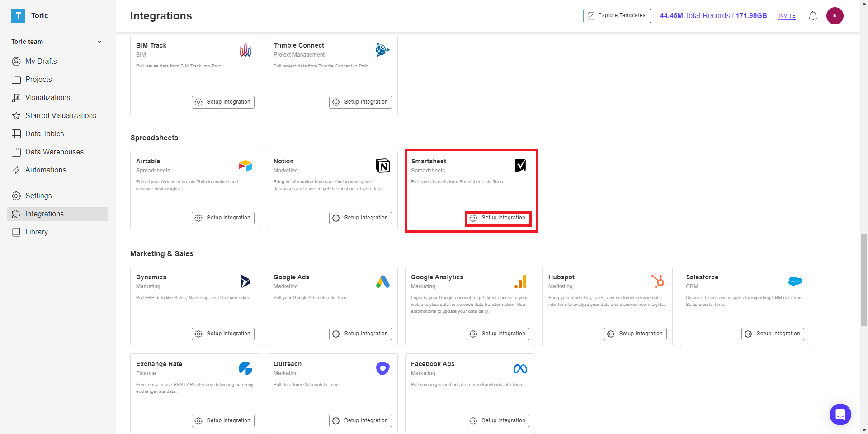Click the Airtable logo icon
The width and height of the screenshot is (868, 434).
245,166
